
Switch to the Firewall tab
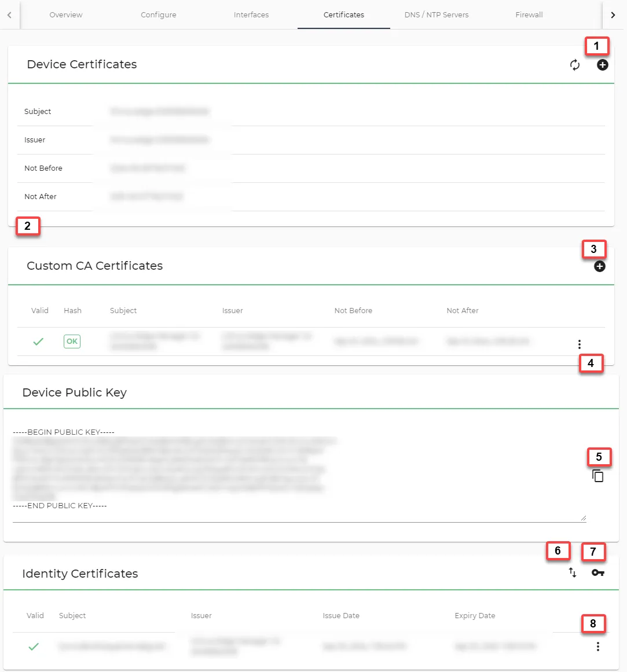click(529, 14)
